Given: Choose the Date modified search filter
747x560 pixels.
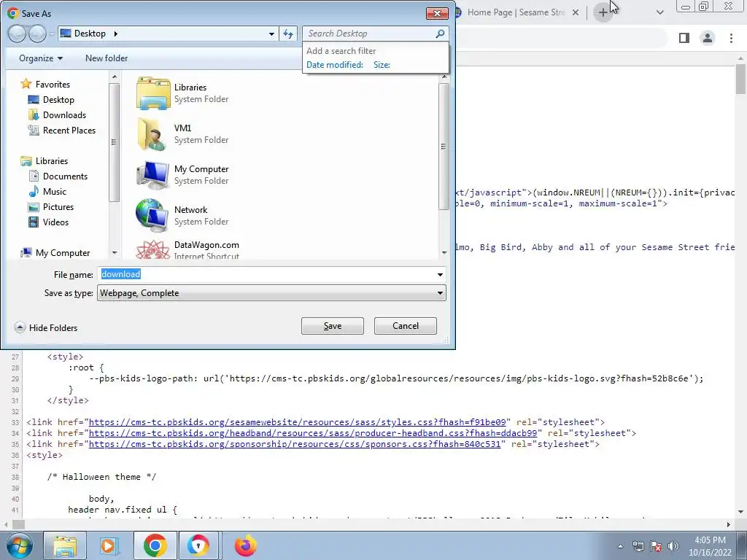Looking at the screenshot, I should tap(334, 65).
